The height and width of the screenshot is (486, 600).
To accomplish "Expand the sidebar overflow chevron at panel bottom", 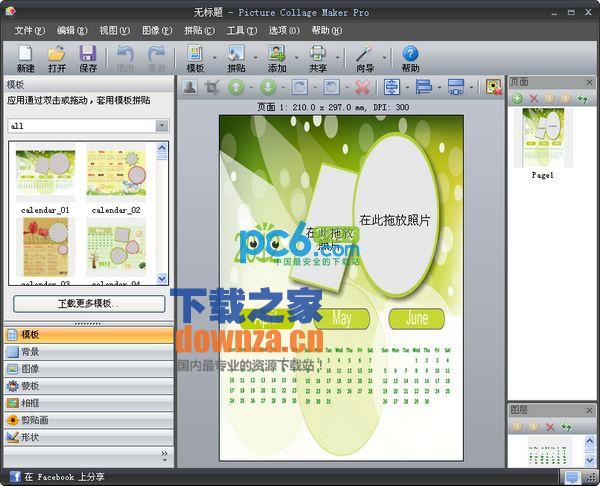I will pos(165,455).
